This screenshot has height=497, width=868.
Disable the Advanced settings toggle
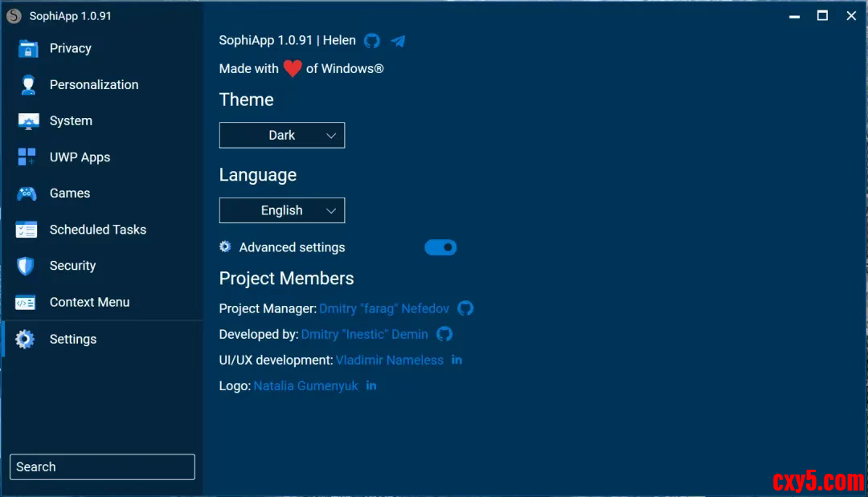(x=440, y=247)
